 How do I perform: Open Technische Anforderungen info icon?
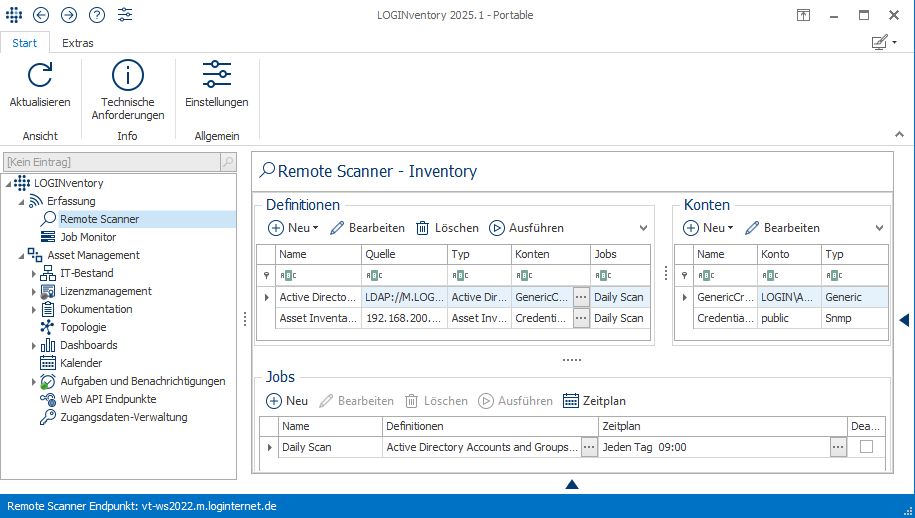tap(128, 75)
